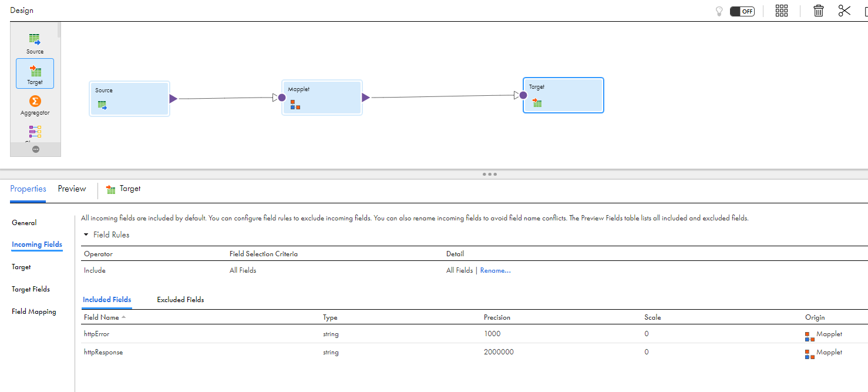Click the Mapplet origin in httpError row
Screen dimensions: 868x392
tap(823, 334)
